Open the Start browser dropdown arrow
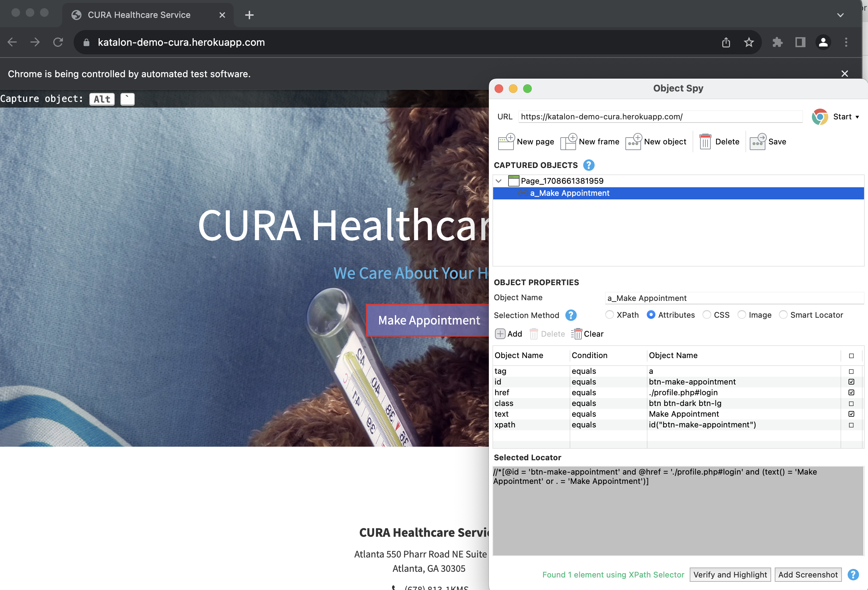The height and width of the screenshot is (590, 868). (x=857, y=117)
